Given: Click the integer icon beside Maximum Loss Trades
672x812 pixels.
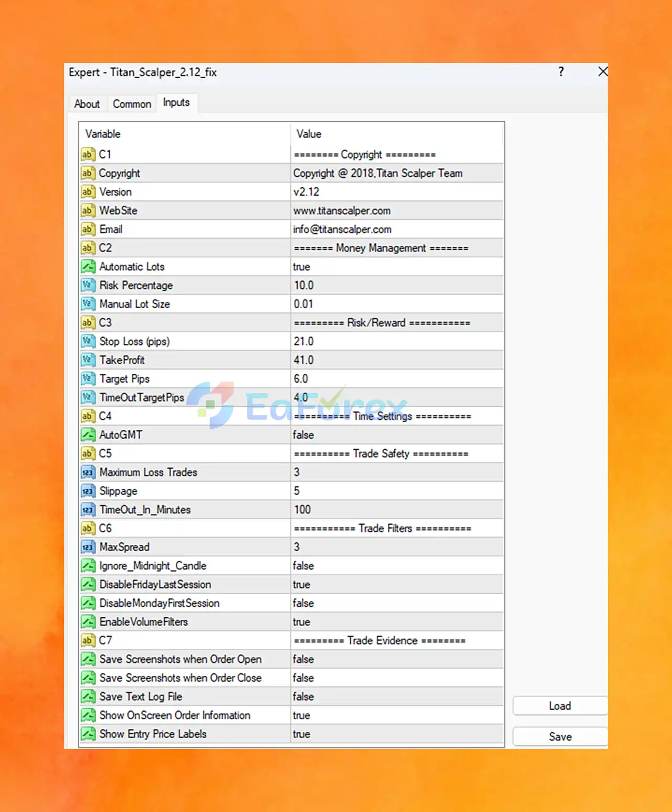Looking at the screenshot, I should (88, 472).
